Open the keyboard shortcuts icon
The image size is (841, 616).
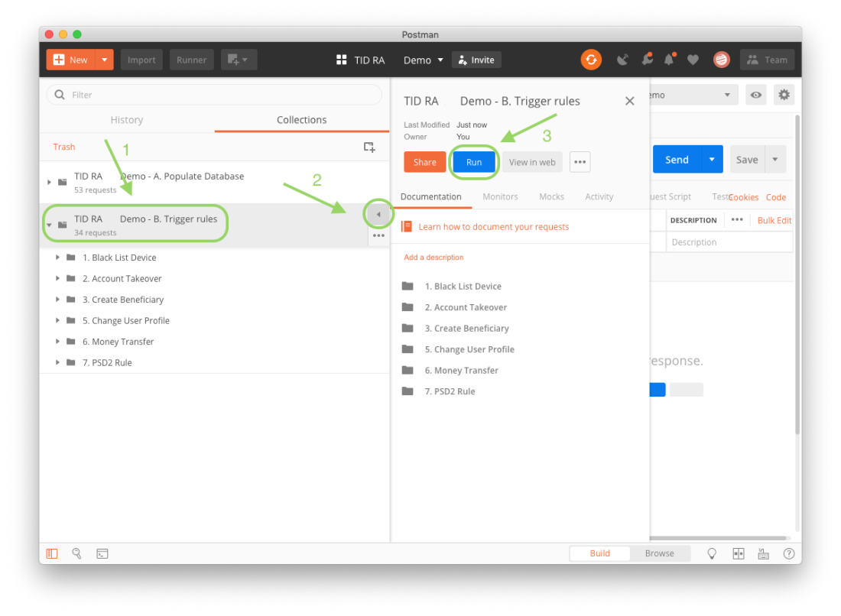[763, 553]
